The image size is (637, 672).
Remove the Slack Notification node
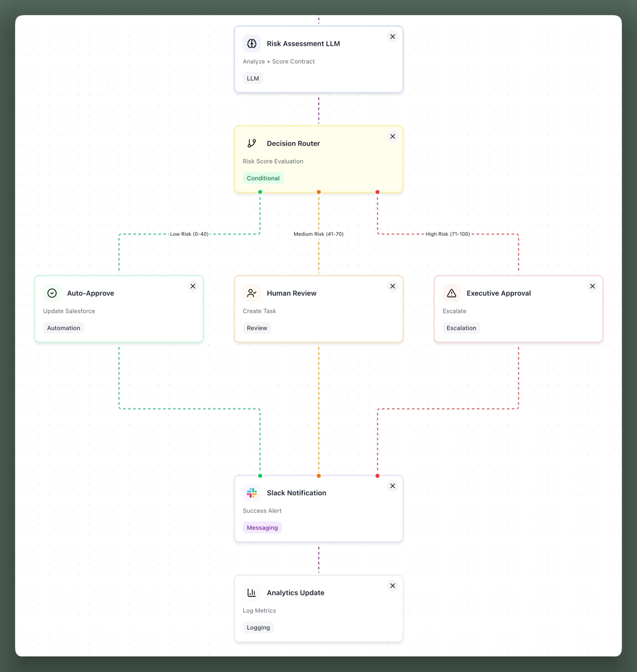[393, 486]
